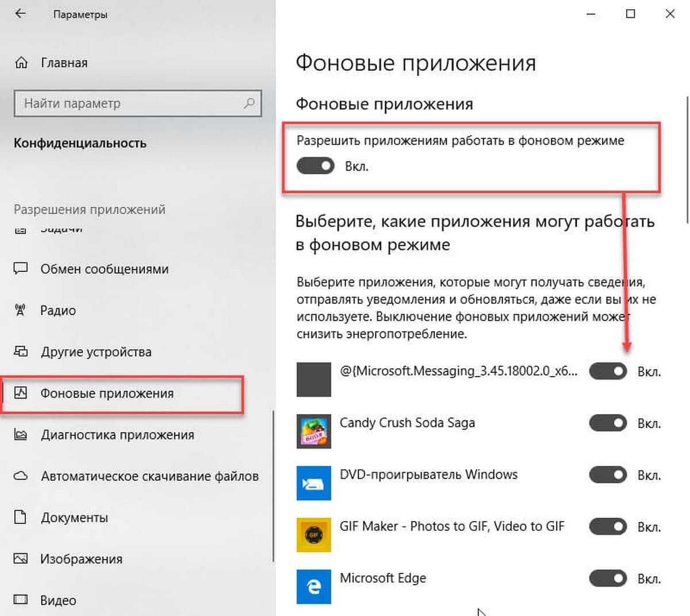Open the Главная home icon
This screenshot has width=690, height=616.
coord(21,63)
